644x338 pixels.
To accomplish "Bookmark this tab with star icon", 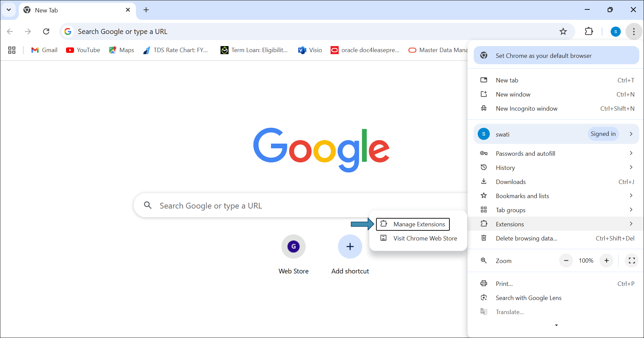I will (x=563, y=31).
